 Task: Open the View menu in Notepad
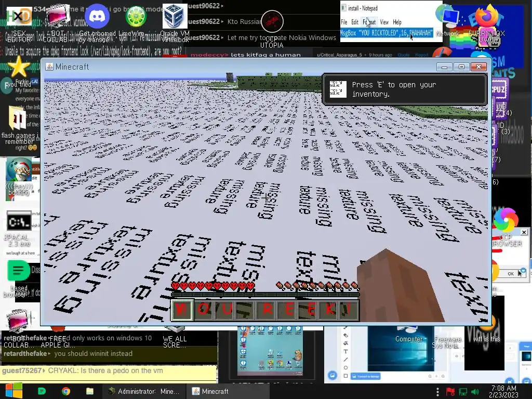point(384,22)
